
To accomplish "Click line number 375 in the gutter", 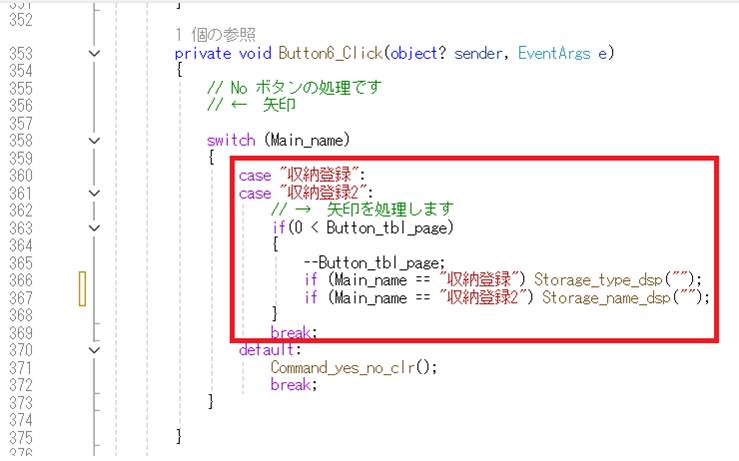I will pos(21,436).
